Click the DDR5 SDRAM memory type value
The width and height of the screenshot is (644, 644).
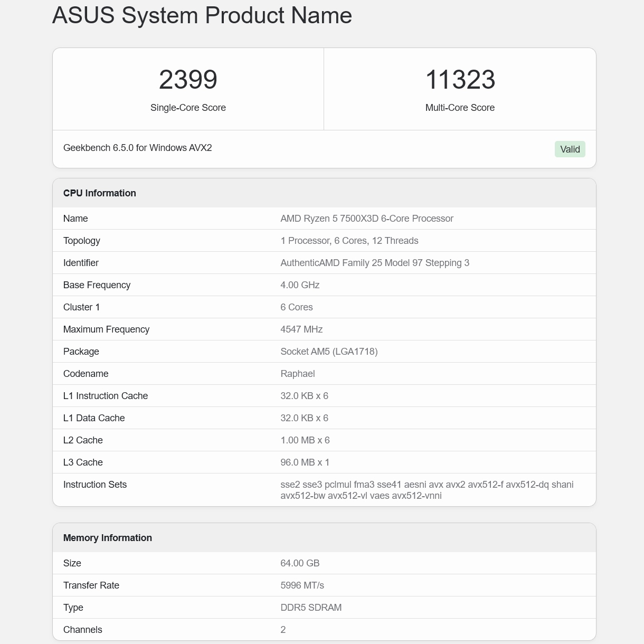pyautogui.click(x=311, y=608)
